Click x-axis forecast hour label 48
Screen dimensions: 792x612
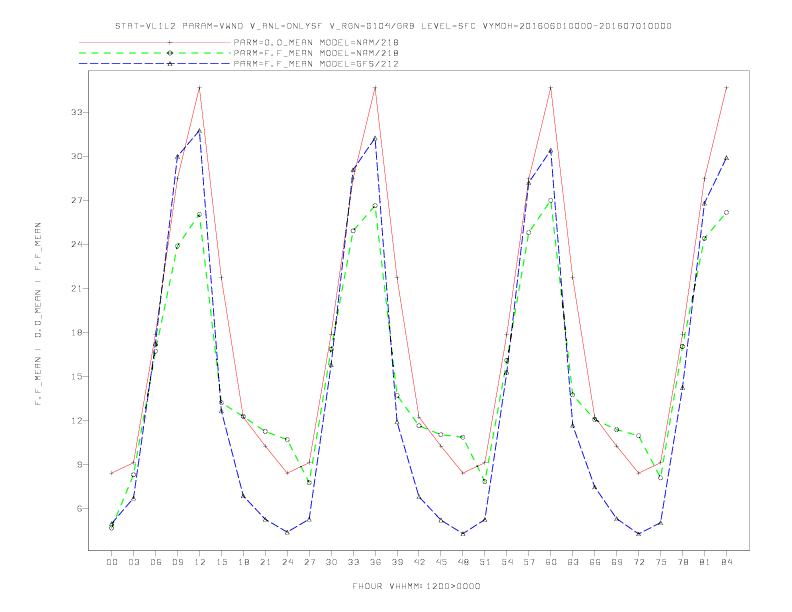[463, 562]
